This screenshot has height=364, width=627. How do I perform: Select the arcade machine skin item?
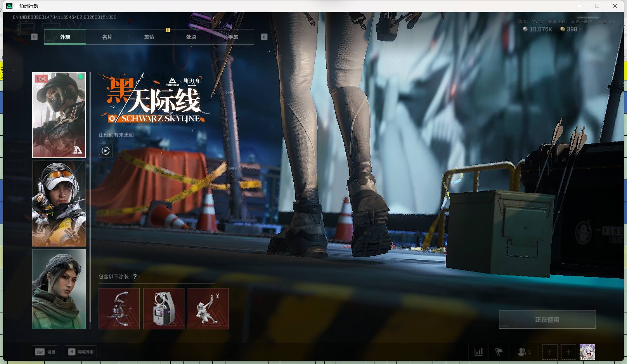pyautogui.click(x=164, y=309)
